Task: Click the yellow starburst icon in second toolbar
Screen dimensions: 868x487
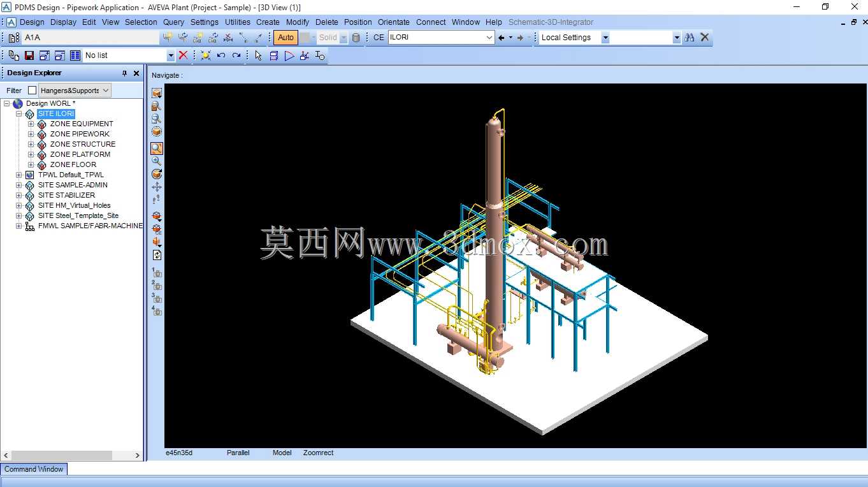Action: [x=205, y=55]
